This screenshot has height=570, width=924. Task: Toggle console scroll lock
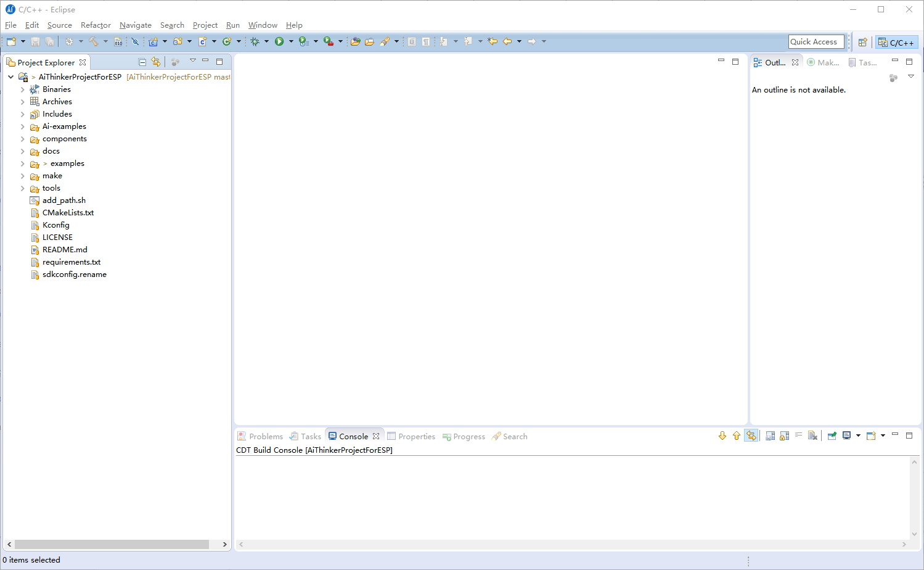[784, 436]
